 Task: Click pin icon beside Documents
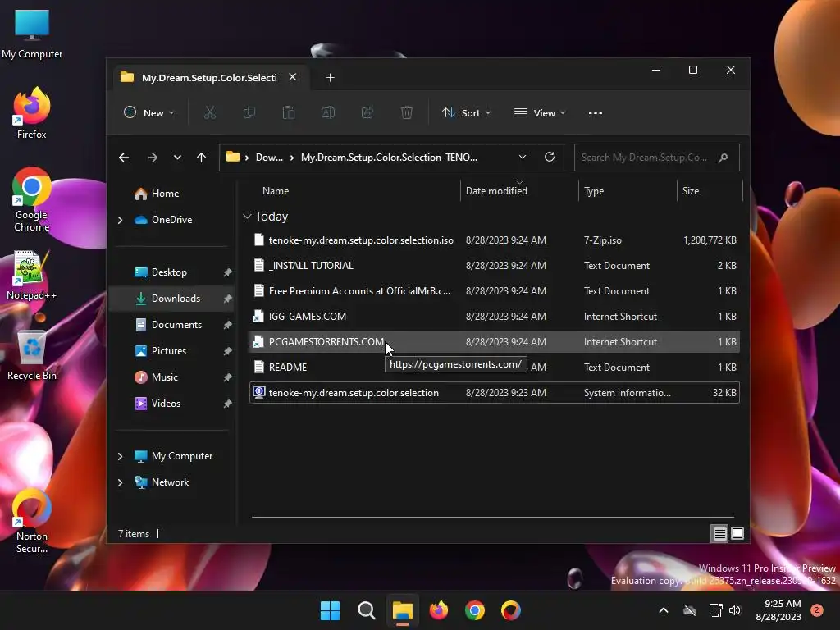tap(228, 325)
